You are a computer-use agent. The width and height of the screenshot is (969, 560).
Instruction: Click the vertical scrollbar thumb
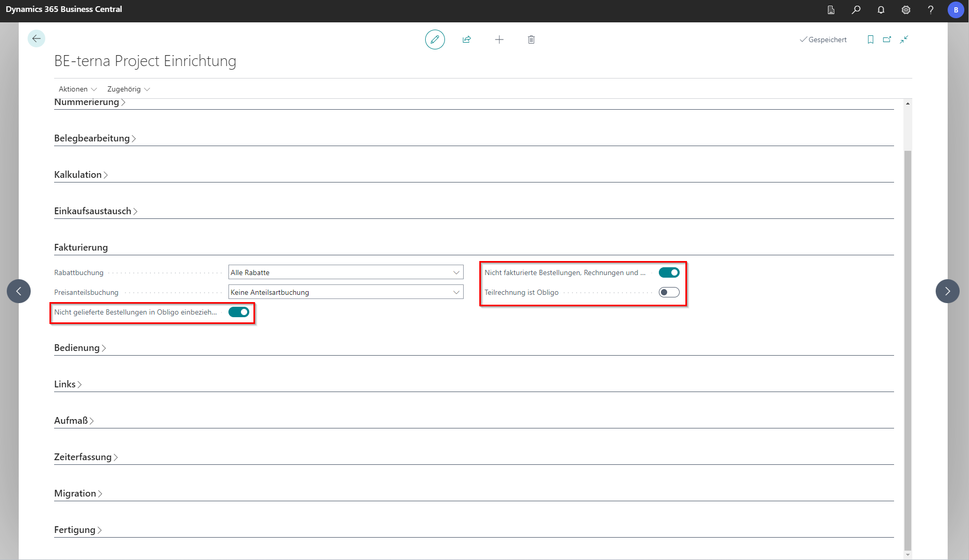click(x=908, y=348)
